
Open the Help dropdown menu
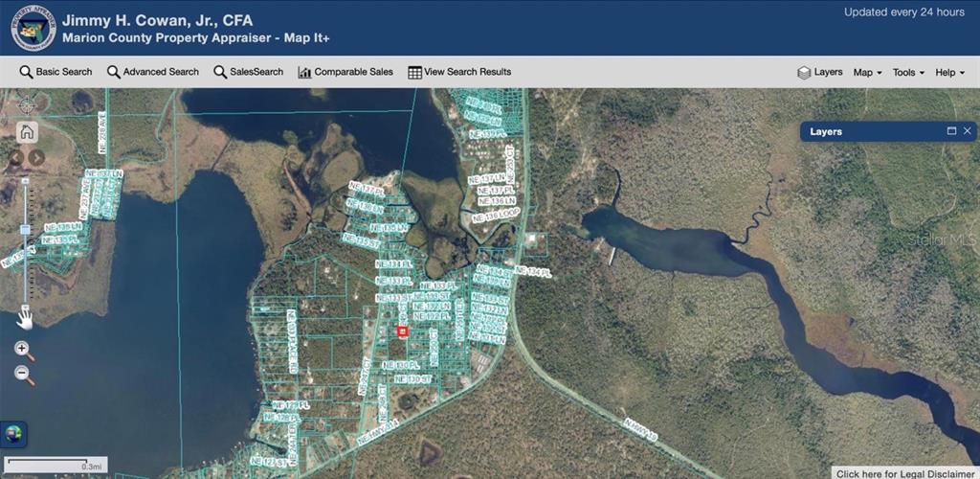click(x=949, y=73)
